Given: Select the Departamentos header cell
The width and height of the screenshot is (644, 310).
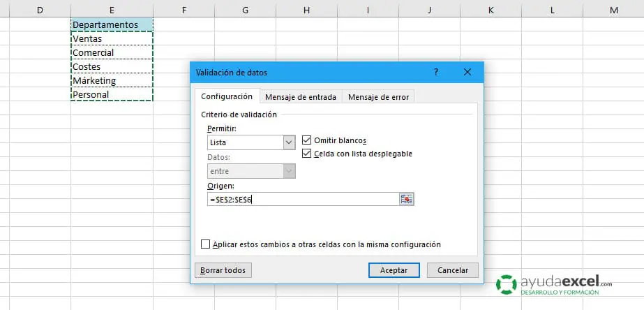Looking at the screenshot, I should click(112, 24).
